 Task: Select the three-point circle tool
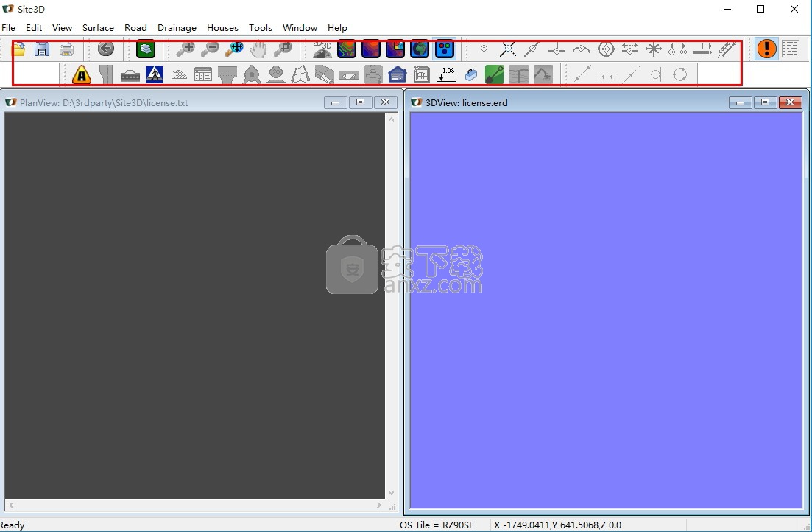(x=679, y=74)
